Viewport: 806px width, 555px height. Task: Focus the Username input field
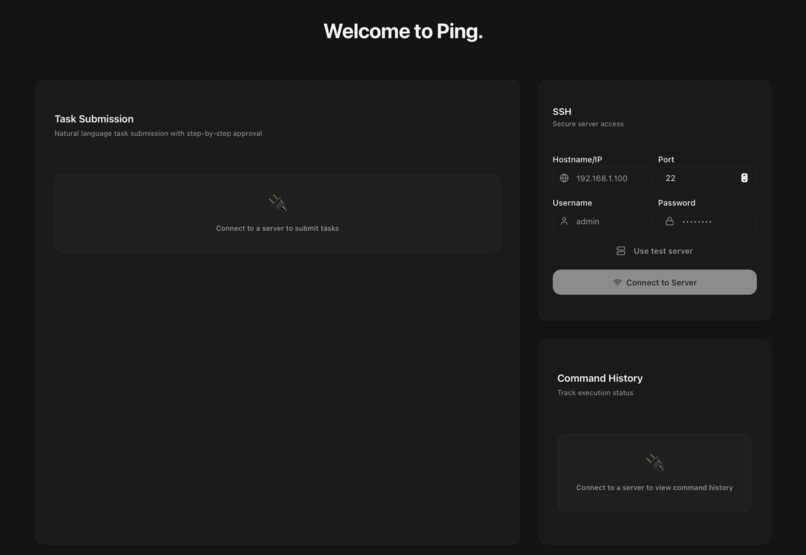click(601, 221)
